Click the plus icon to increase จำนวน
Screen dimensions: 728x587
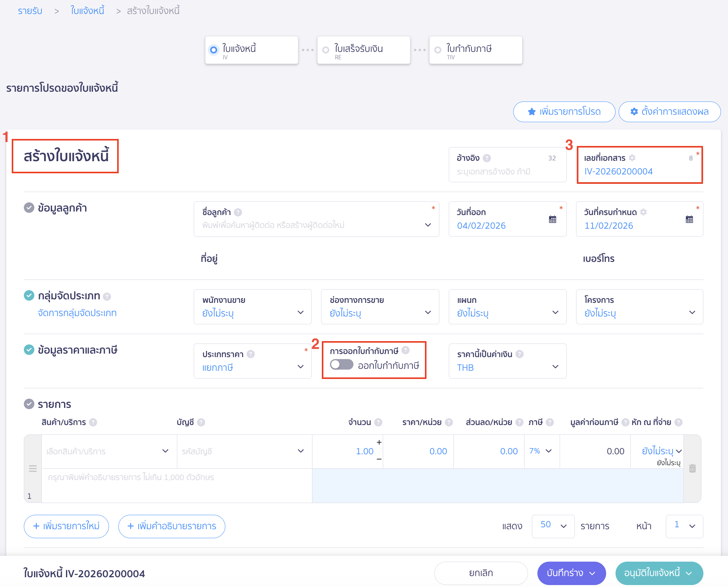[379, 442]
